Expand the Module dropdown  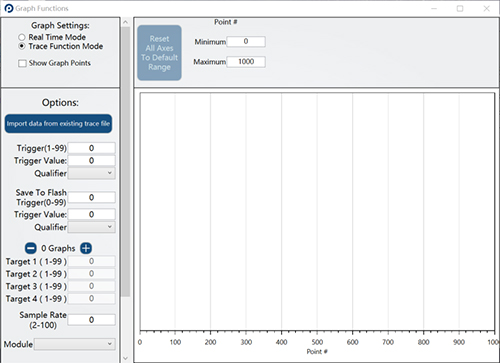point(75,344)
